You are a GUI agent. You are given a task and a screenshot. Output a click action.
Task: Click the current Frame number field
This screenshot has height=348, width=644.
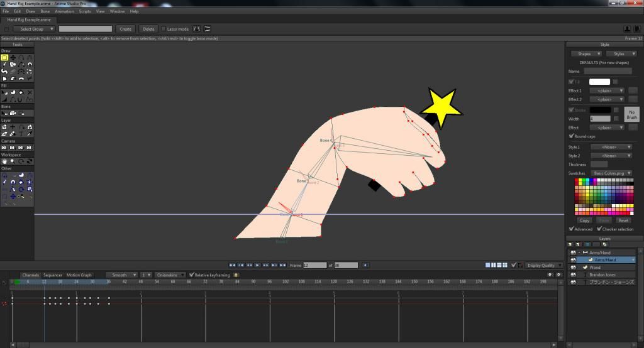pos(315,265)
